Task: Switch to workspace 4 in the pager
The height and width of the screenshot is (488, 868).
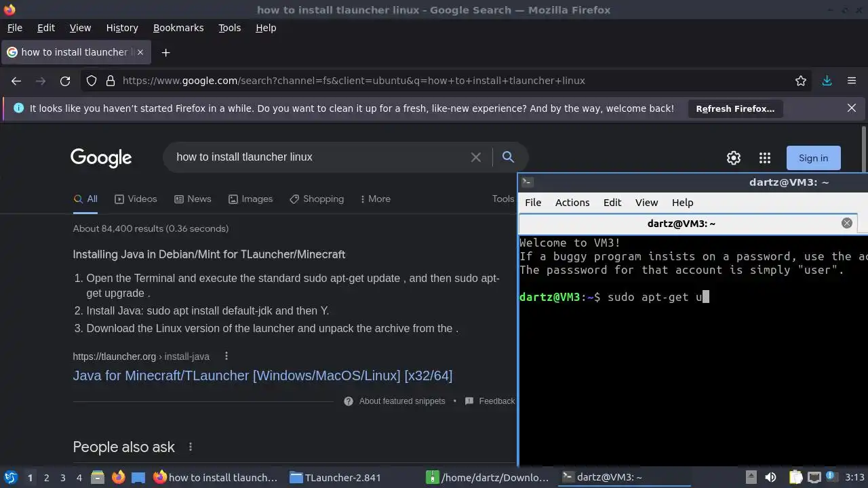Action: pyautogui.click(x=79, y=478)
